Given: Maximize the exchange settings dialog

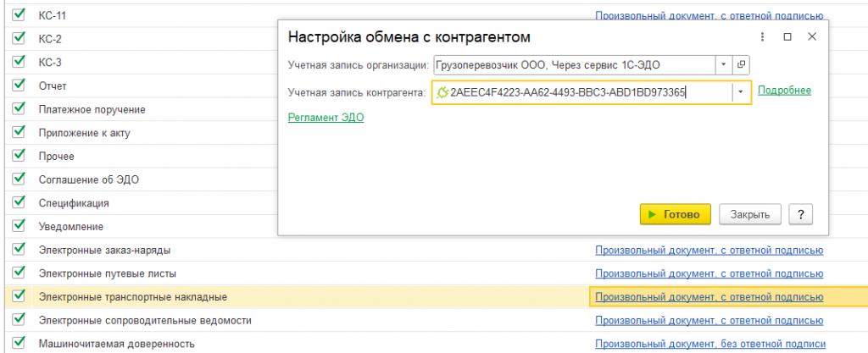Looking at the screenshot, I should click(787, 37).
